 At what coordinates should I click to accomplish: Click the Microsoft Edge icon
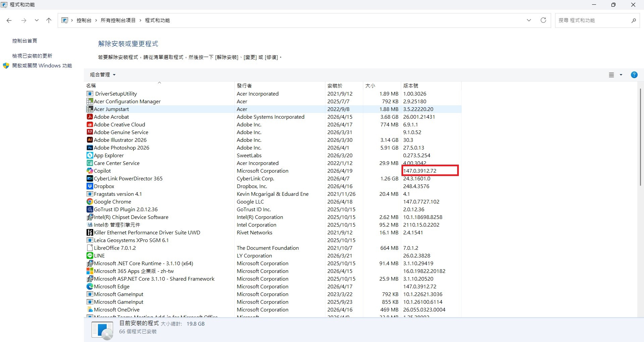[90, 286]
